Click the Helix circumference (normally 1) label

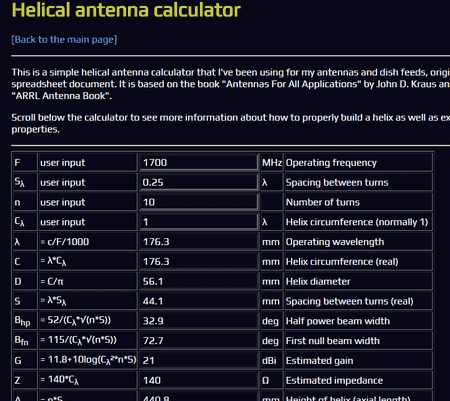[359, 222]
